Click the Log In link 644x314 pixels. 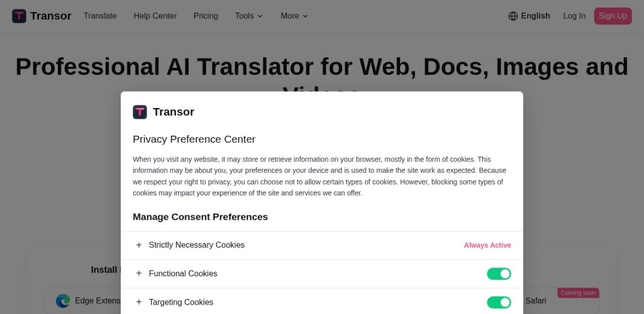[x=574, y=16]
